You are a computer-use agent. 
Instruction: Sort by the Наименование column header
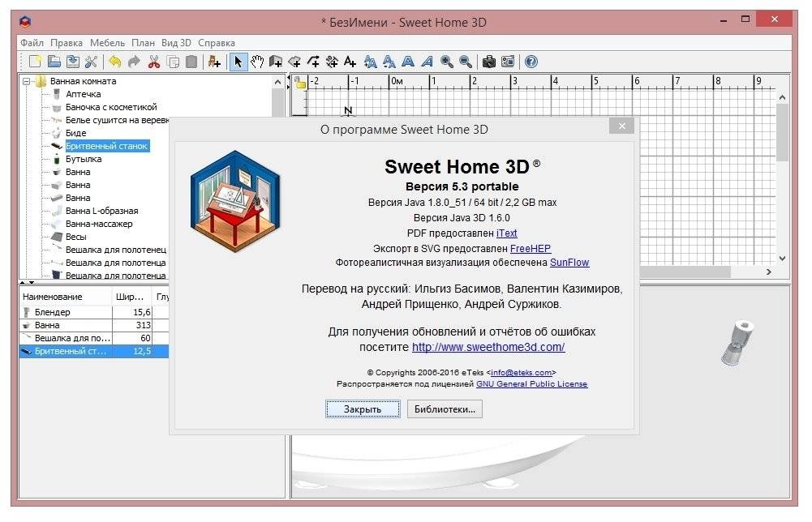coord(66,297)
